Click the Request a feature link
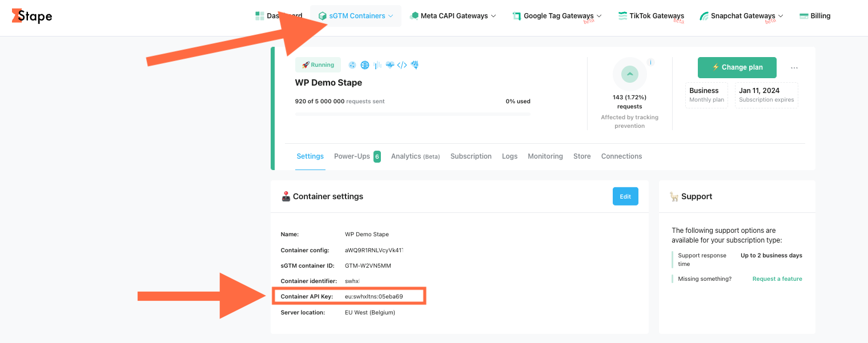Viewport: 868px width, 343px height. click(777, 279)
